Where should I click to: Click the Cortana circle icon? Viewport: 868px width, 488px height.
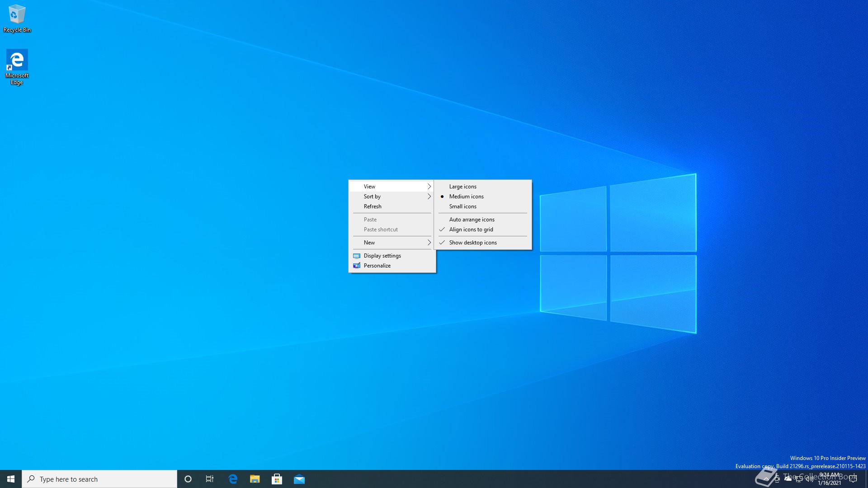click(188, 479)
